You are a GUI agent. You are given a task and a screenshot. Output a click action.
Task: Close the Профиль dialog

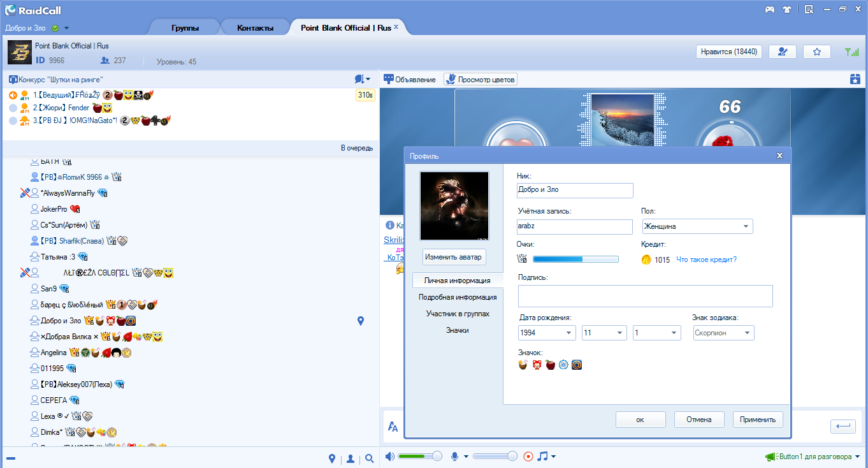tap(779, 156)
